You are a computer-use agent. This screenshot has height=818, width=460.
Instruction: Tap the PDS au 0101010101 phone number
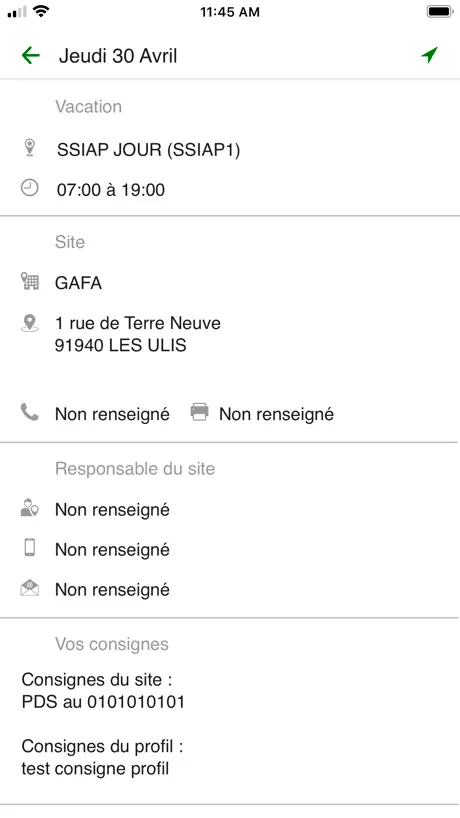[x=103, y=702]
